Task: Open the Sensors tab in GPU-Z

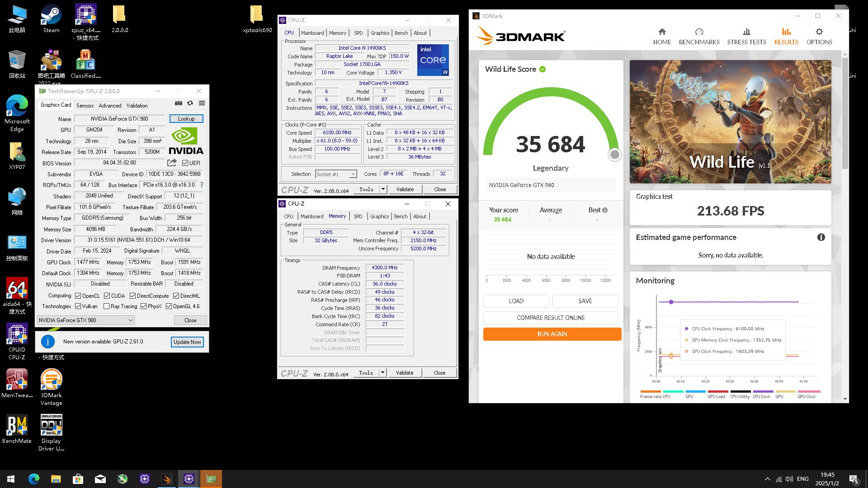Action: click(x=85, y=106)
